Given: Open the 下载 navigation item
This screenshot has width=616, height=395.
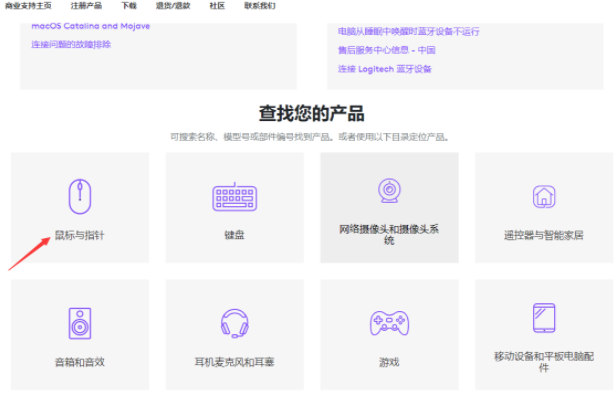Looking at the screenshot, I should pyautogui.click(x=129, y=6).
